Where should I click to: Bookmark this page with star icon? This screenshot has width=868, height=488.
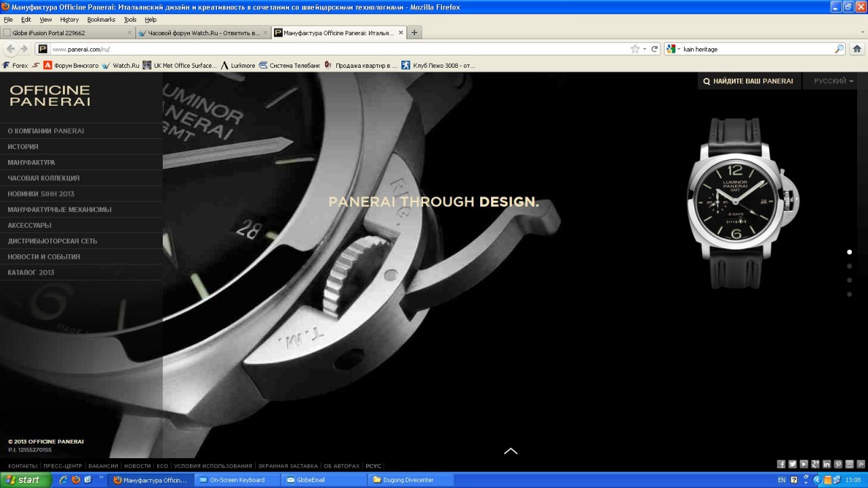click(x=635, y=49)
